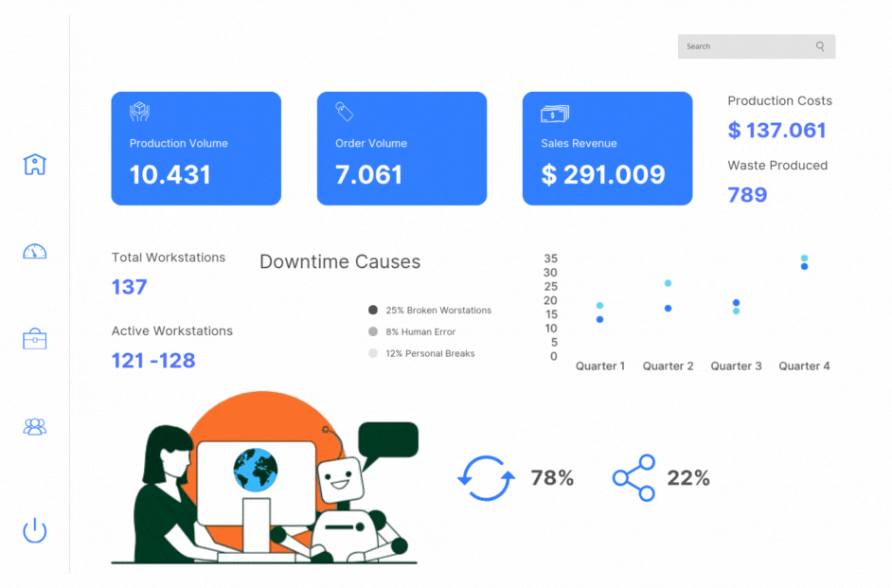Click the Production Costs $ 137.061 value
Image resolution: width=892 pixels, height=588 pixels.
[776, 131]
